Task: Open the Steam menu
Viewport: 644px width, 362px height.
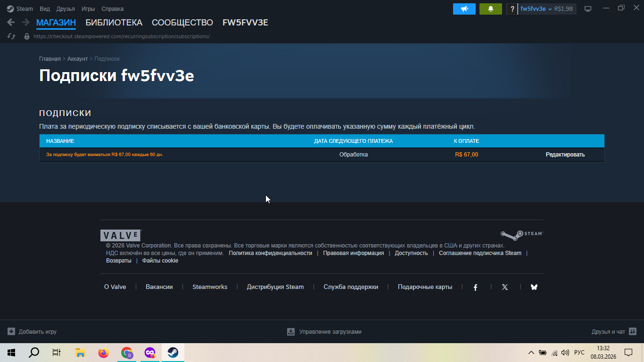Action: tap(25, 9)
